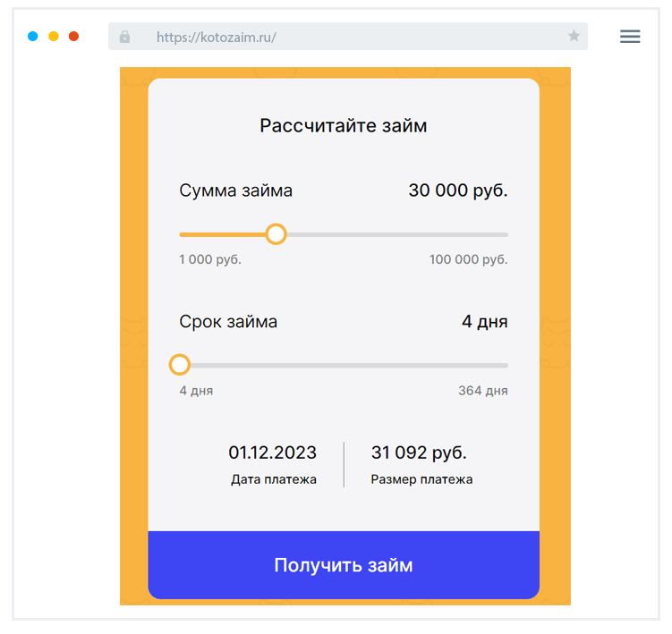Click the loan term slider handle
This screenshot has width=672, height=634.
[x=180, y=365]
